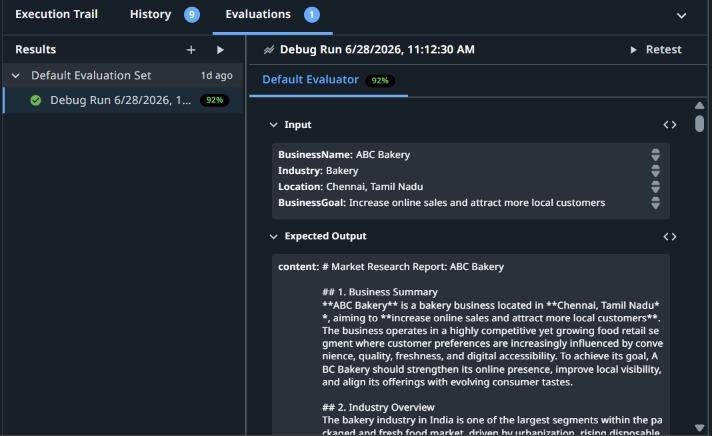Screen dimensions: 712x436
Task: Click the History count badge 9
Action: point(192,15)
